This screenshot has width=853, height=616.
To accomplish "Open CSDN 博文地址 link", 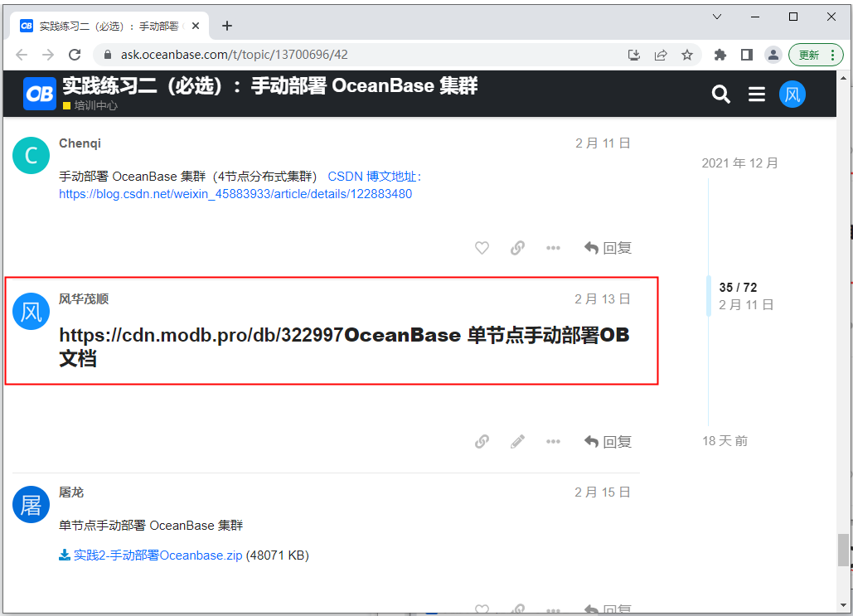I will [375, 177].
